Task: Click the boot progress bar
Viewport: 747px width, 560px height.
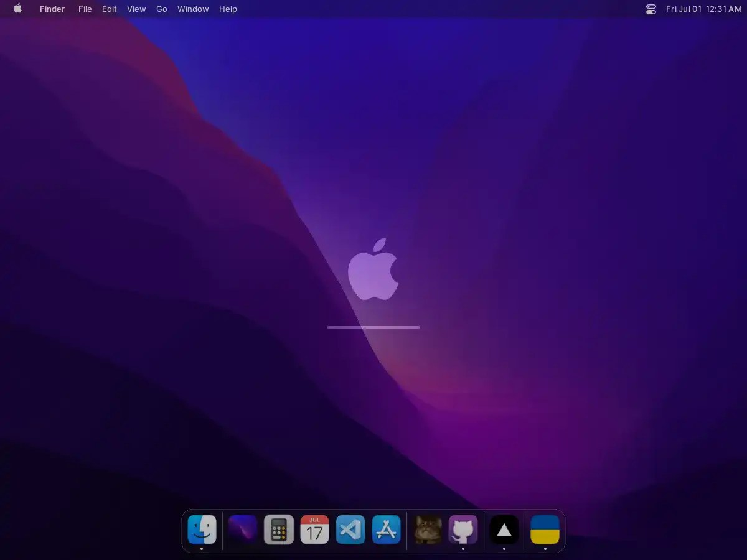Action: (374, 327)
